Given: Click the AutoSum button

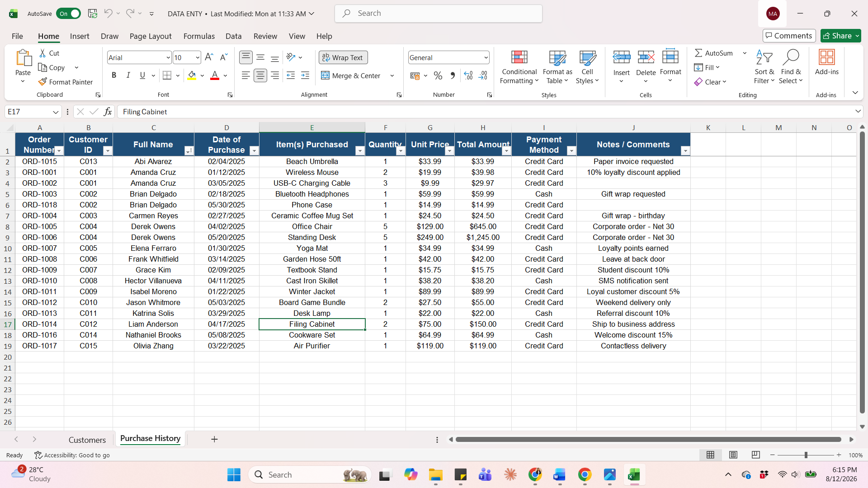Looking at the screenshot, I should pyautogui.click(x=714, y=53).
